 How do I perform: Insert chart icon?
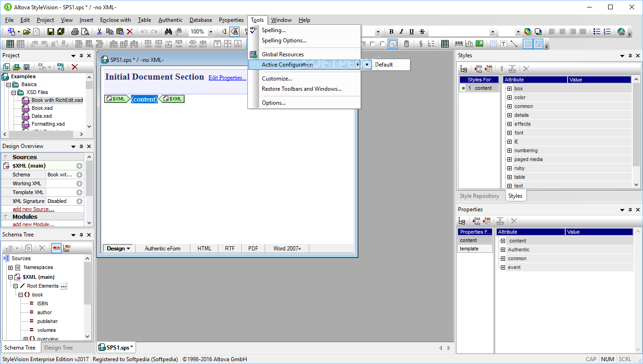pyautogui.click(x=469, y=44)
